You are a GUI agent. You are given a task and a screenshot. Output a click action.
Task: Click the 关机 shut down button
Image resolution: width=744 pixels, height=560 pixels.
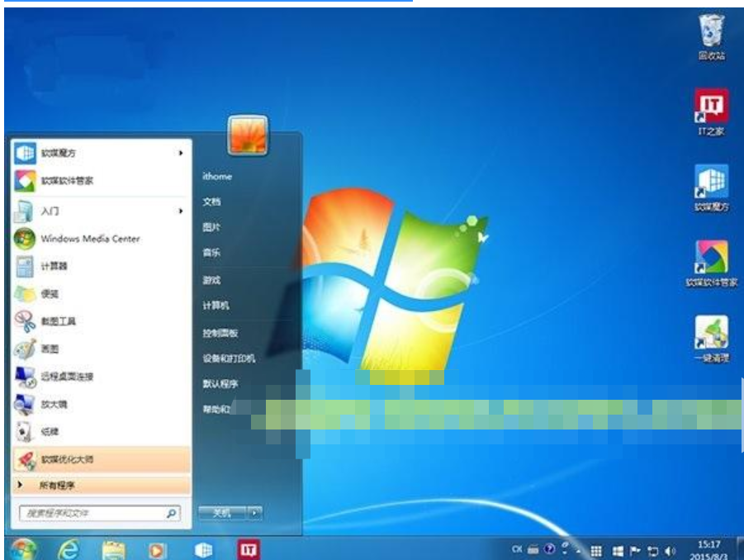point(222,513)
